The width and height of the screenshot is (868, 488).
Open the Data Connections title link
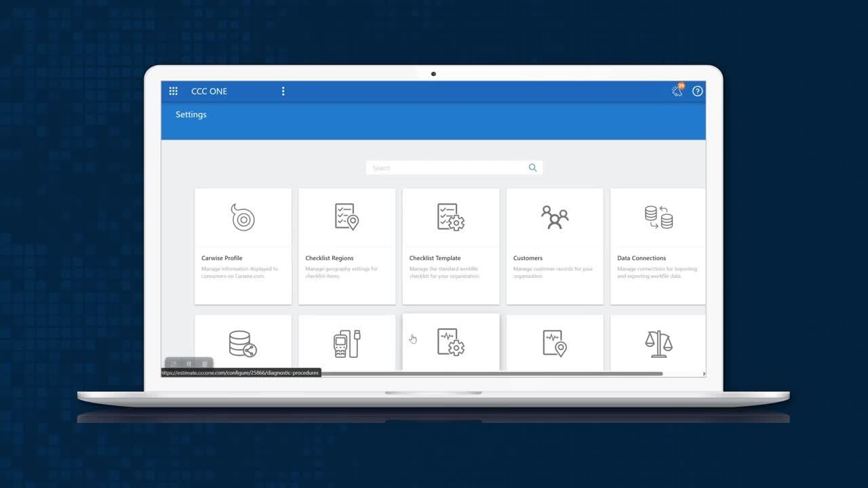[642, 258]
